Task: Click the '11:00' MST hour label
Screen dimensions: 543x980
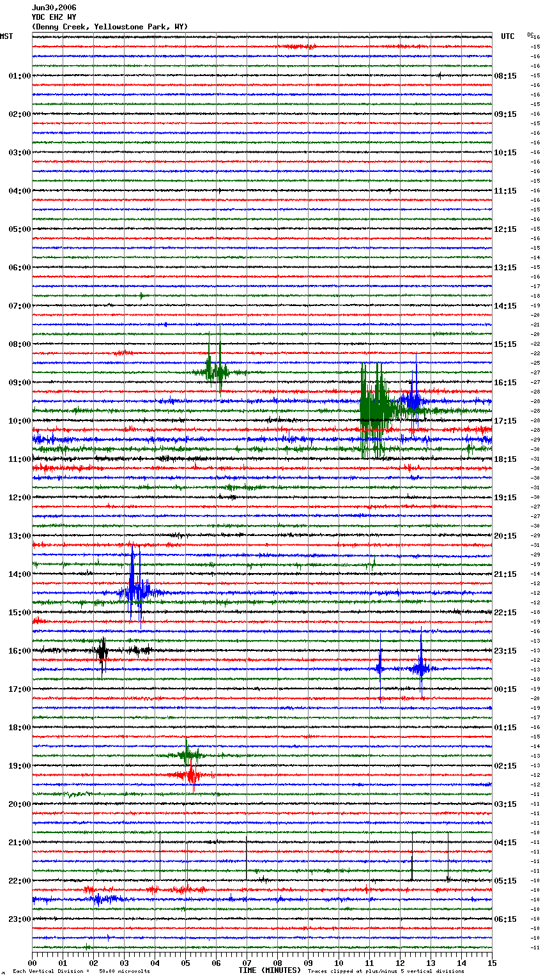Action: coord(19,459)
